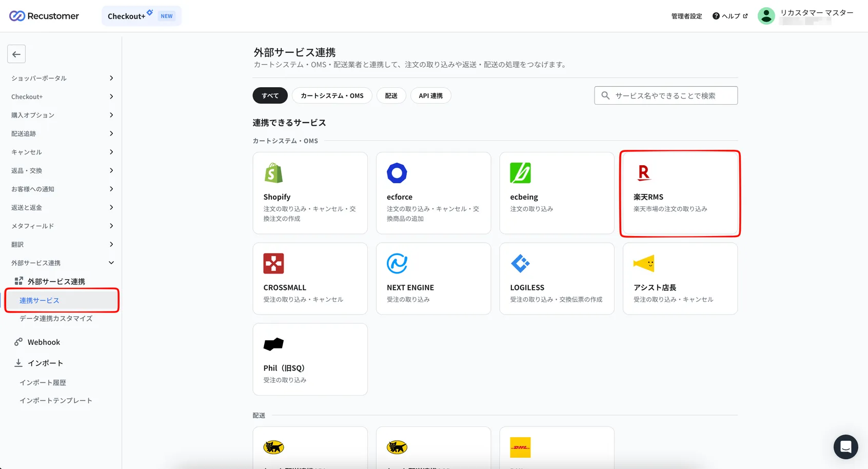Expand the 翻訳 section
Image resolution: width=868 pixels, height=469 pixels.
tap(62, 244)
